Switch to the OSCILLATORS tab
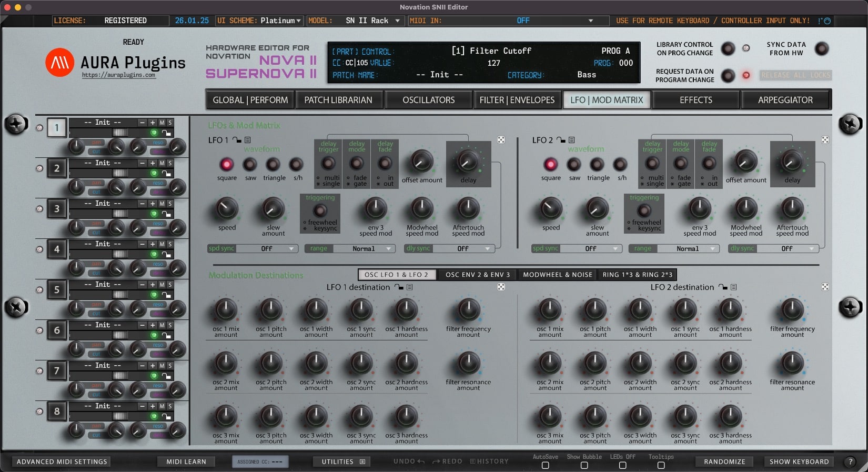 (x=428, y=100)
